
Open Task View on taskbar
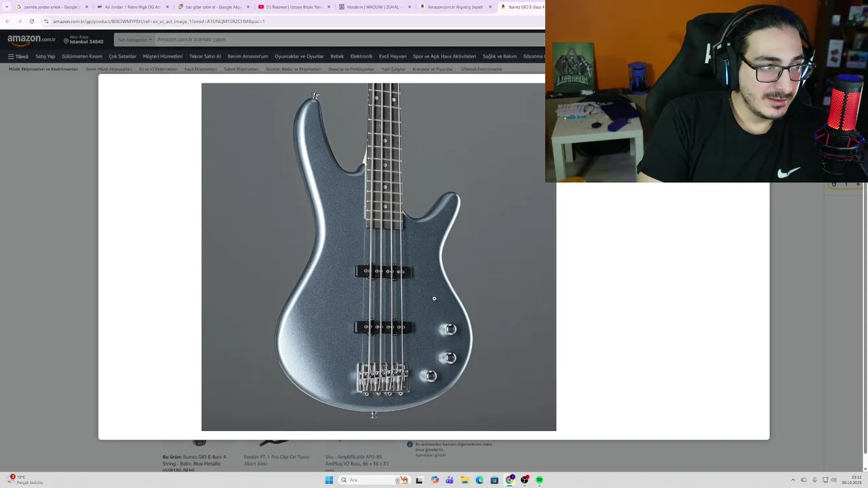pos(419,480)
